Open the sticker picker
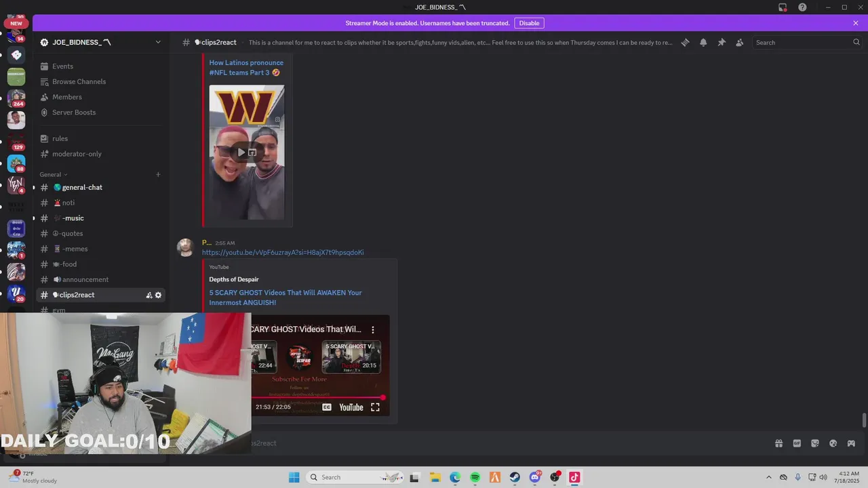The height and width of the screenshot is (488, 868). click(815, 443)
